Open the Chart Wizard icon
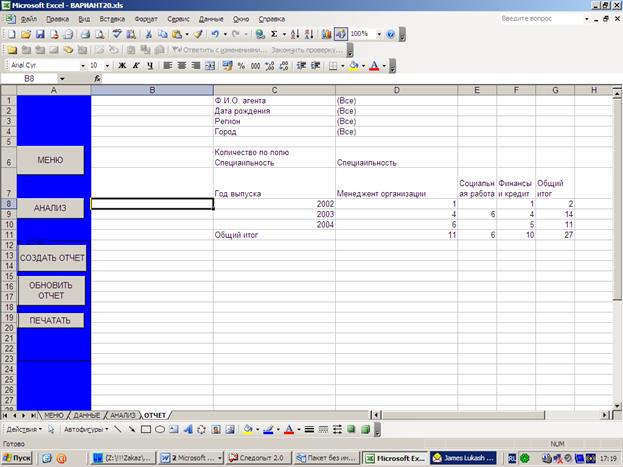623x467 pixels. [x=324, y=34]
